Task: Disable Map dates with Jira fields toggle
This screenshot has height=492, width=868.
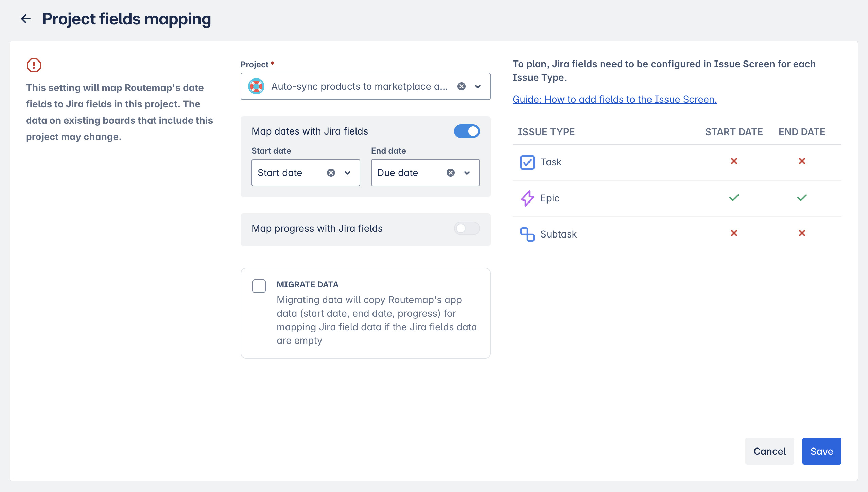Action: coord(467,131)
